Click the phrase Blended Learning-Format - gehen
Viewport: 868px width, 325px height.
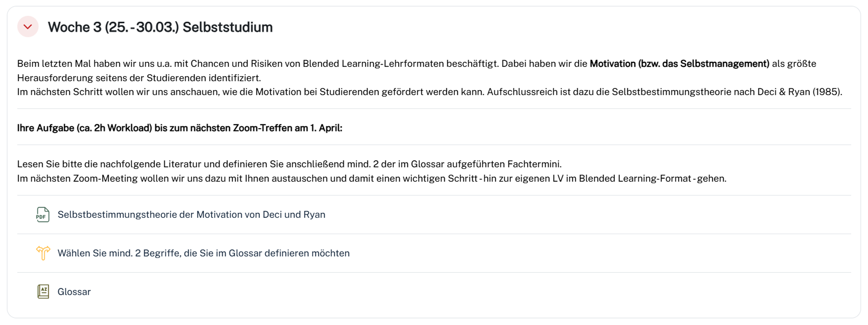tap(653, 178)
